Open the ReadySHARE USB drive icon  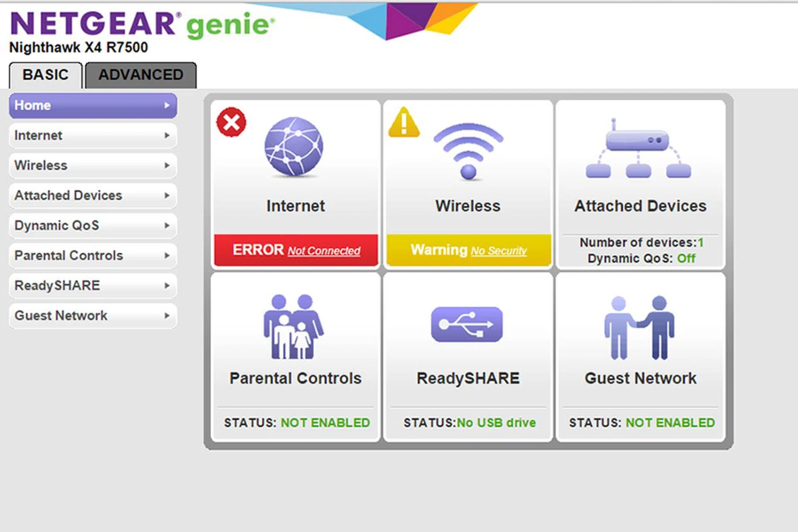(467, 325)
